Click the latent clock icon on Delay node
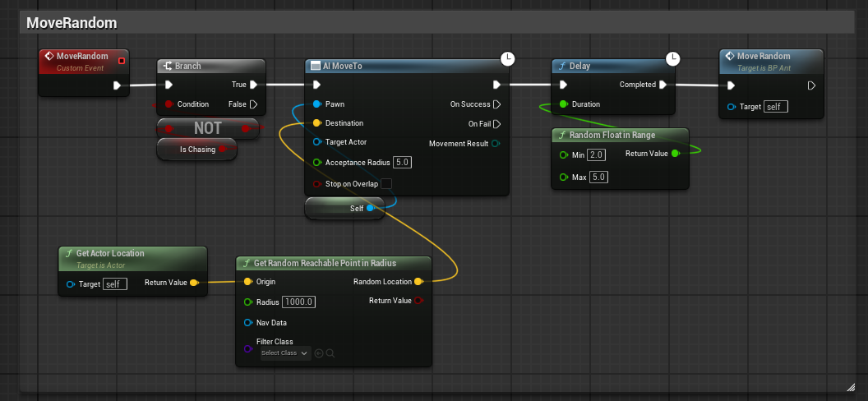 [672, 58]
